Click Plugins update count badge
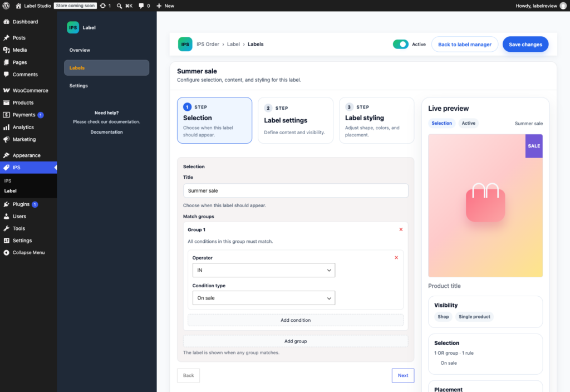Screen dimensions: 570x392 tap(35, 204)
